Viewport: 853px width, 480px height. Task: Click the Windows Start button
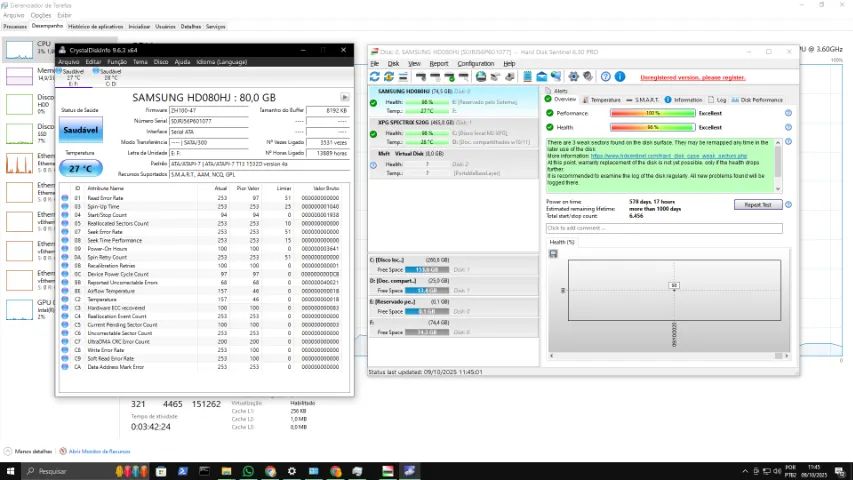pos(10,471)
